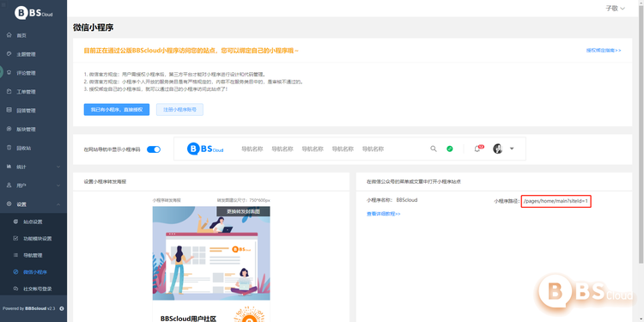Expand the 用户 submenu chevron
Screen dimensions: 644x322
[58, 185]
